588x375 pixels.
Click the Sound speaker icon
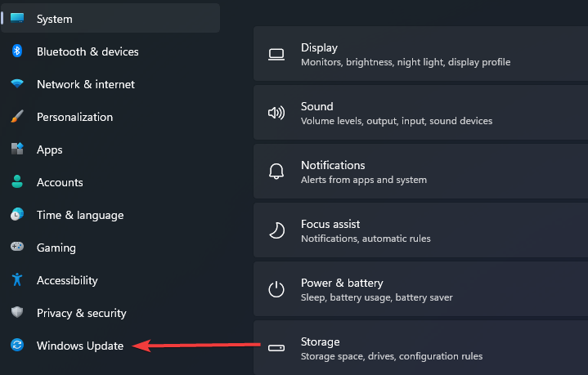(276, 113)
